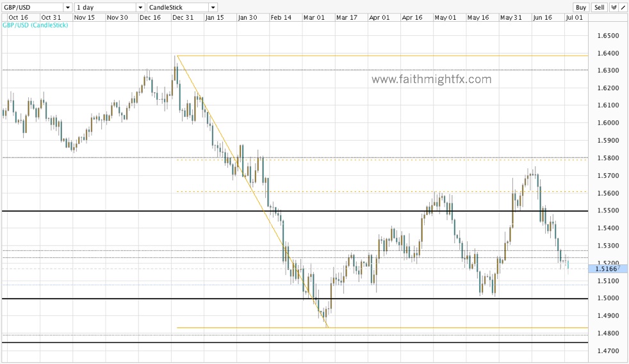Click the May 31 date label

coord(511,18)
